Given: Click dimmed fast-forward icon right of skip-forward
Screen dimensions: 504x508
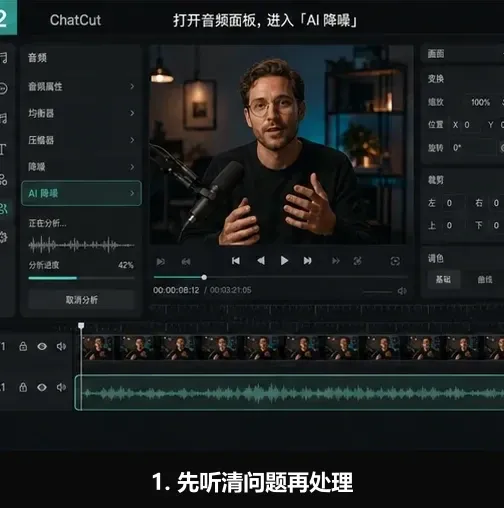Looking at the screenshot, I should [x=336, y=261].
